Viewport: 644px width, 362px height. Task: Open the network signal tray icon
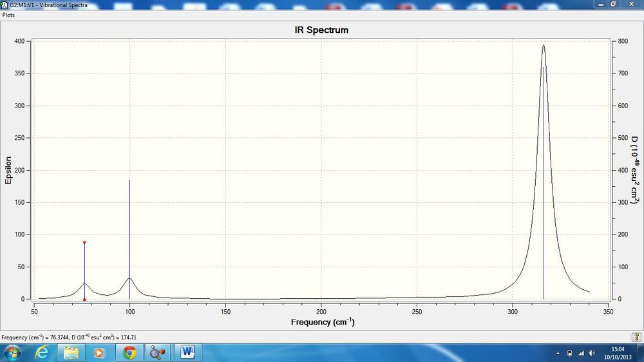click(580, 353)
